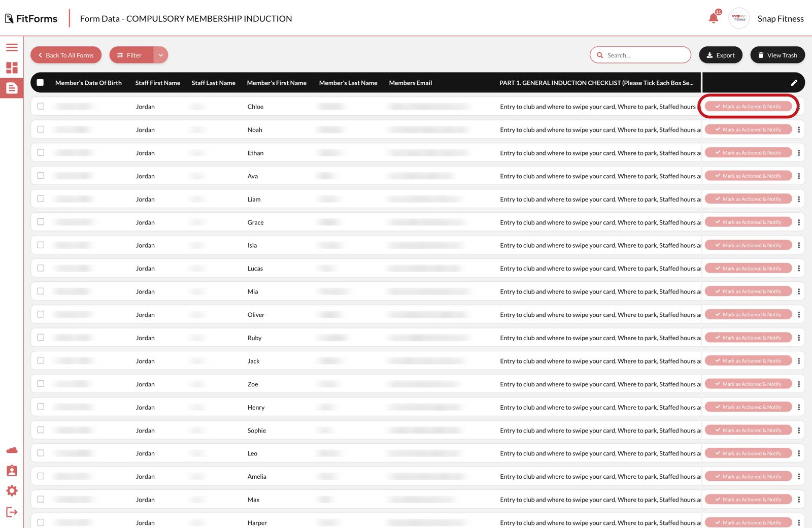Viewport: 812px width, 528px height.
Task: Open the notifications bell
Action: tap(714, 18)
